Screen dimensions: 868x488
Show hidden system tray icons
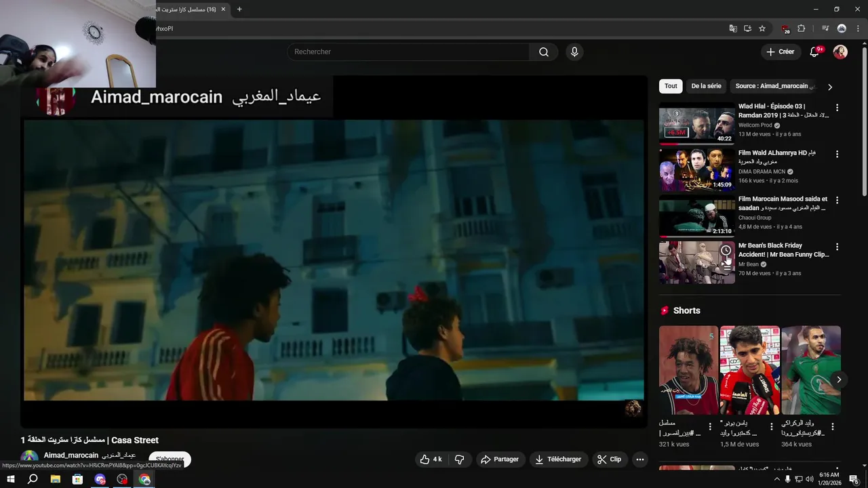777,480
